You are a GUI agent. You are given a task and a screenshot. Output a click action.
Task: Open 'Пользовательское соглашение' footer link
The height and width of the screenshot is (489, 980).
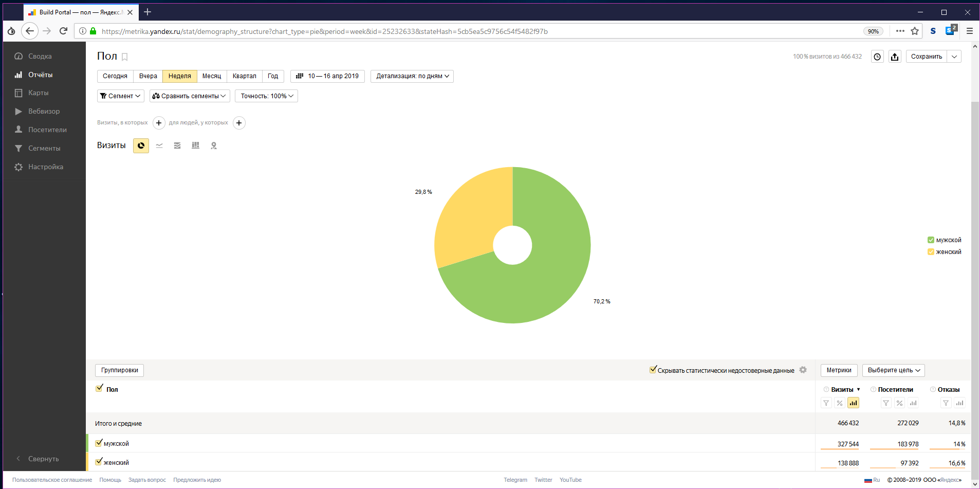52,480
